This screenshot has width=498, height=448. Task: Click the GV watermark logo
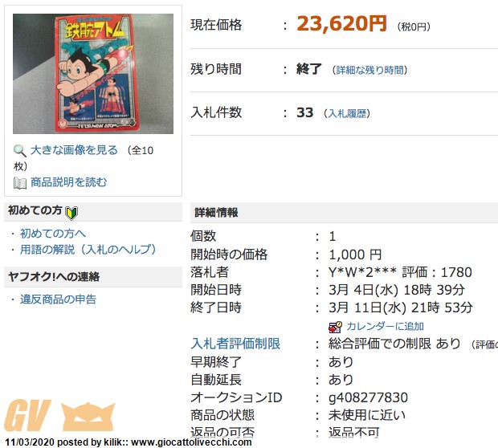(x=27, y=415)
